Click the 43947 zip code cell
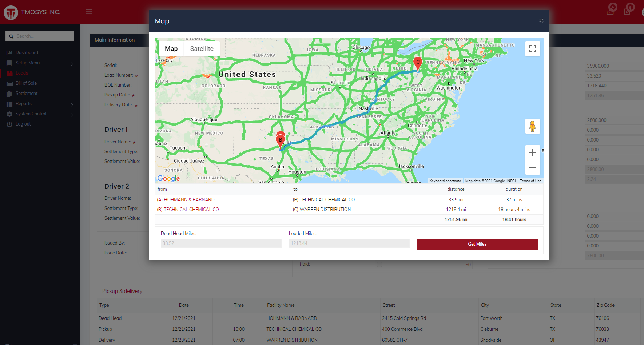644x345 pixels. click(x=603, y=340)
